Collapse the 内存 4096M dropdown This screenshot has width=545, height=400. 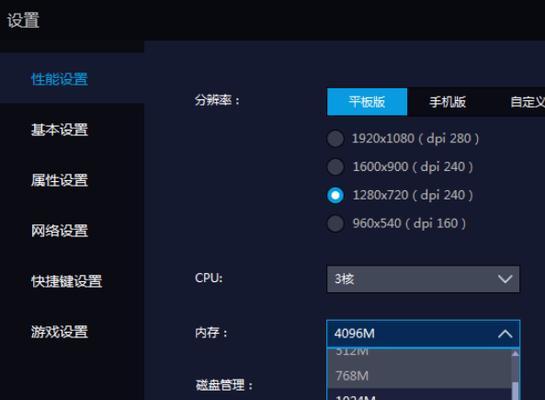(x=423, y=334)
